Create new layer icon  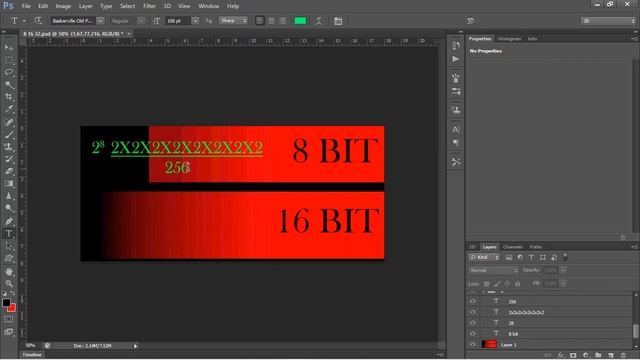click(x=611, y=356)
